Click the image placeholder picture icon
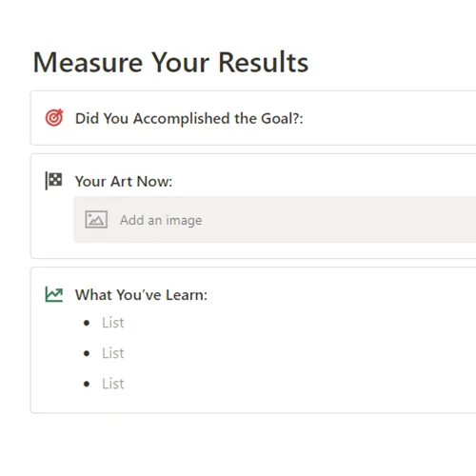476x476 pixels. click(96, 220)
